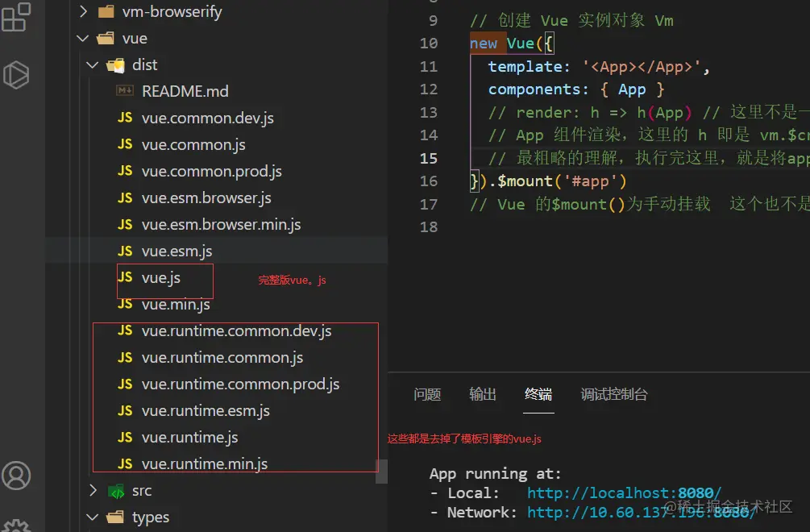The image size is (810, 532).
Task: Click the JS icon of vue.common.prod.js
Action: pyautogui.click(x=125, y=171)
